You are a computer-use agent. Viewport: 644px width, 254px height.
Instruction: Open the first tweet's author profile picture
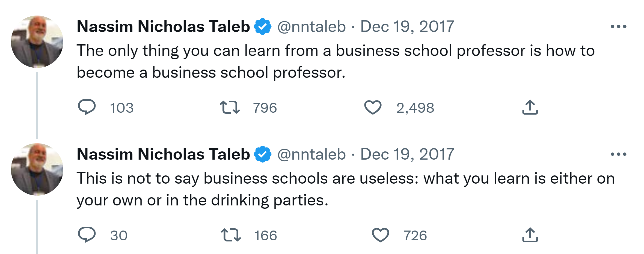point(37,42)
